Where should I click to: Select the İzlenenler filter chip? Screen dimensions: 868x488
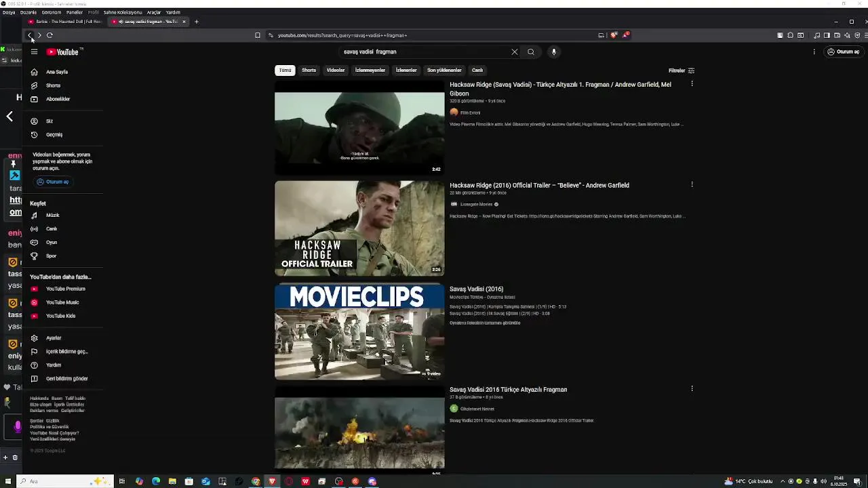point(406,70)
